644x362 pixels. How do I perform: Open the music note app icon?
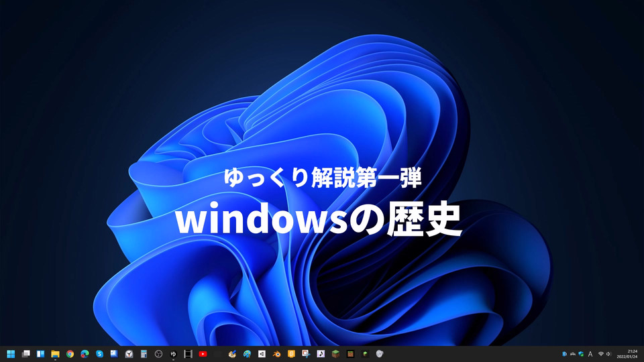click(x=321, y=354)
